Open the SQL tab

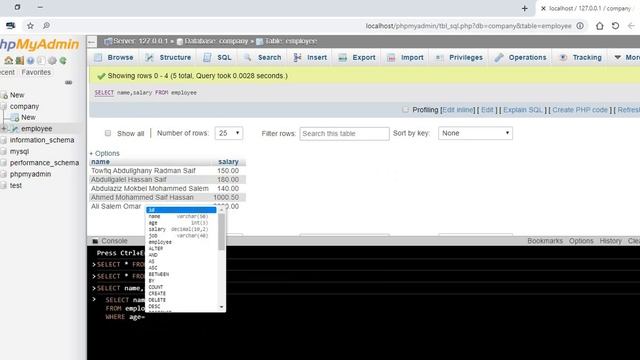[x=218, y=58]
